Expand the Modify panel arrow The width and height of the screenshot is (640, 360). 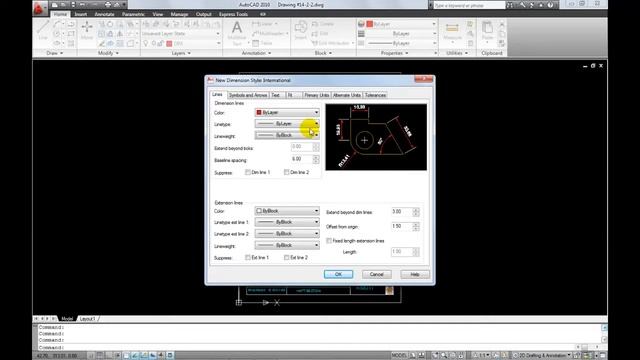click(117, 53)
